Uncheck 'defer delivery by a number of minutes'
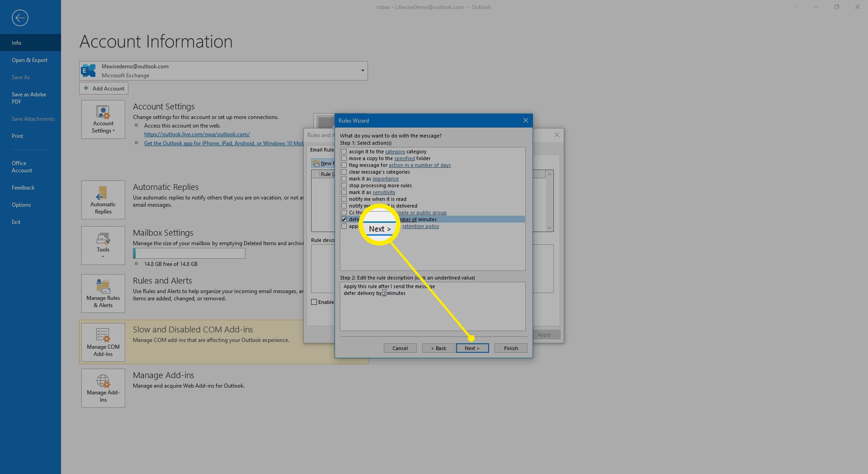This screenshot has height=474, width=868. 344,219
